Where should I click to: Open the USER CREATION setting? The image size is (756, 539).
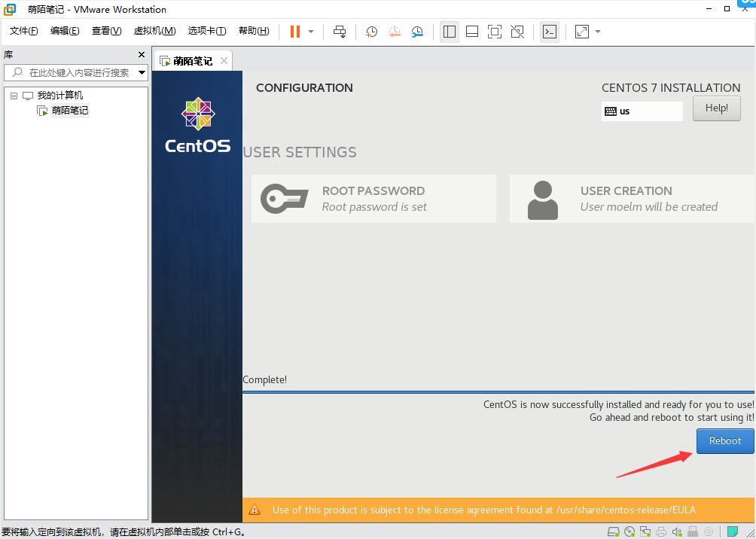[632, 199]
